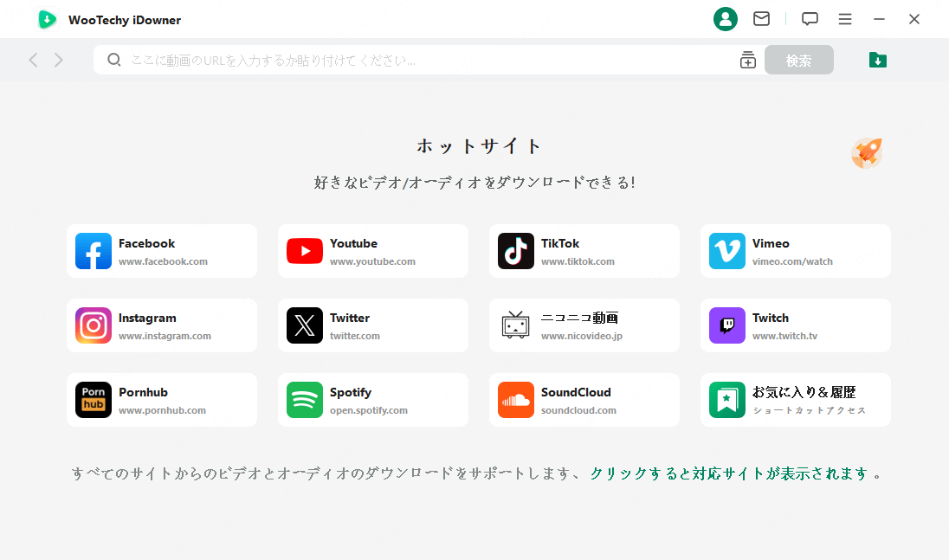
Task: Click the www.tiktok.com text
Action: click(578, 262)
